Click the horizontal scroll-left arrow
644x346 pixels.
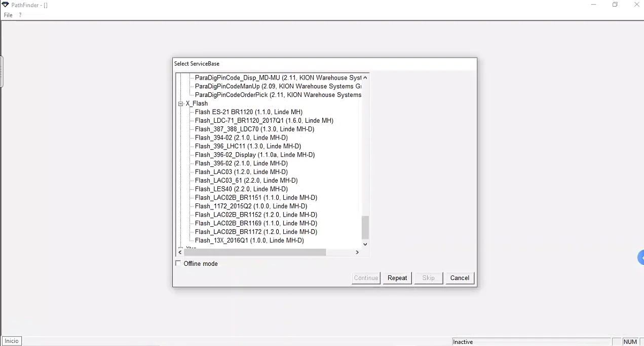pyautogui.click(x=180, y=252)
